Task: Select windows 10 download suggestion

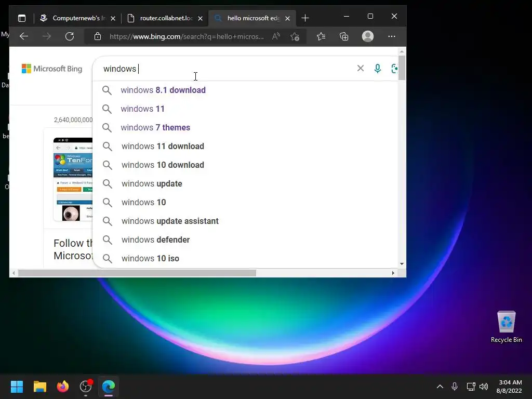Action: (245, 165)
